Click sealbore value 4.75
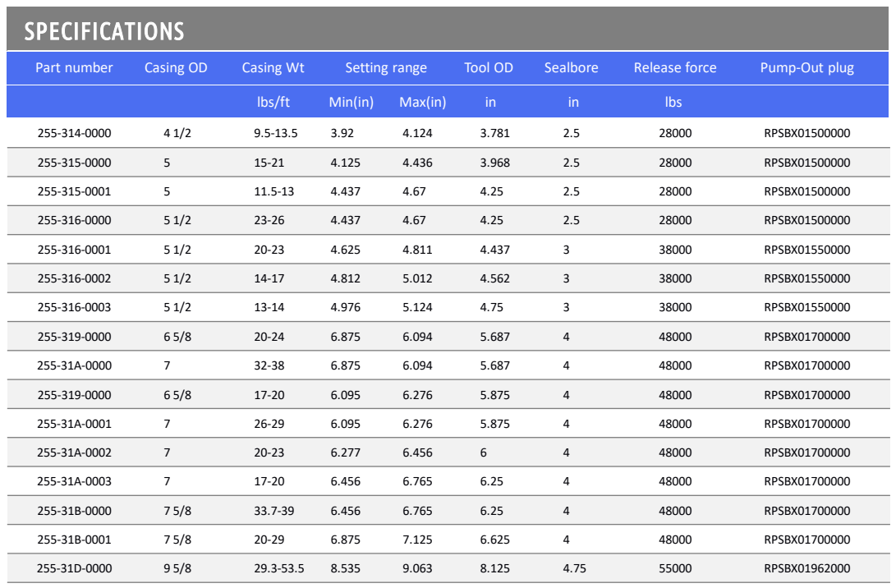This screenshot has height=588, width=896. point(574,568)
